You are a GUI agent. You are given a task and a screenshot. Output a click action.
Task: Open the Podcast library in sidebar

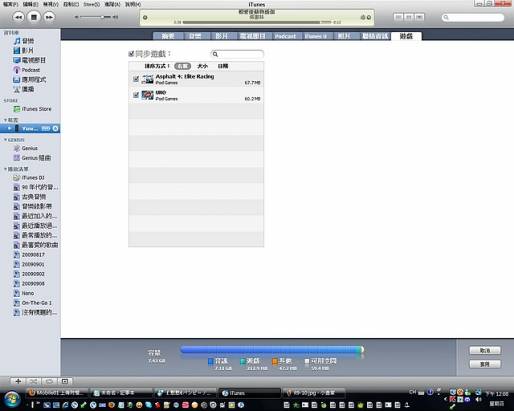[x=31, y=70]
